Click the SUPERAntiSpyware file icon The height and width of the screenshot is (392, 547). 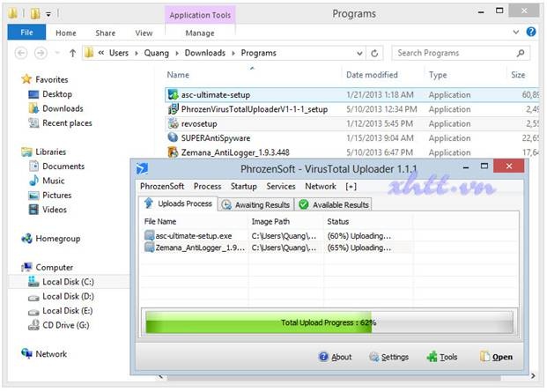coord(173,137)
